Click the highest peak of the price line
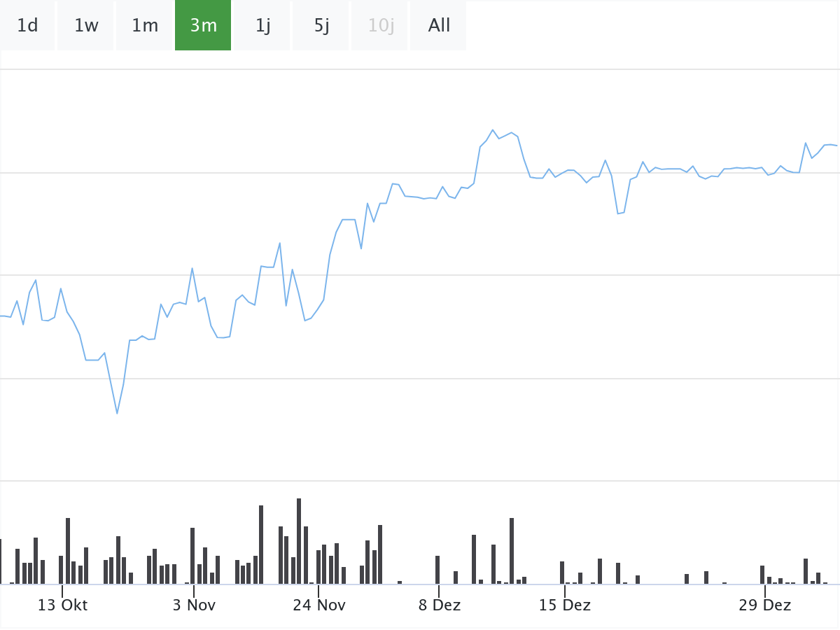 pos(493,130)
